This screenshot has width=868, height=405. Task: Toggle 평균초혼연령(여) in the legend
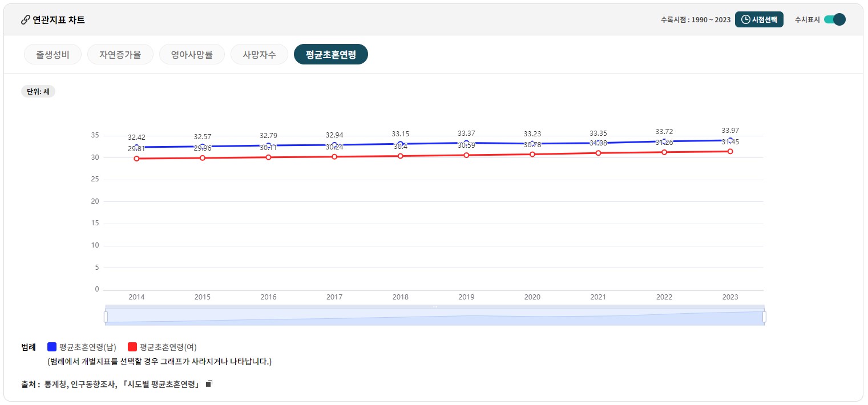point(168,346)
